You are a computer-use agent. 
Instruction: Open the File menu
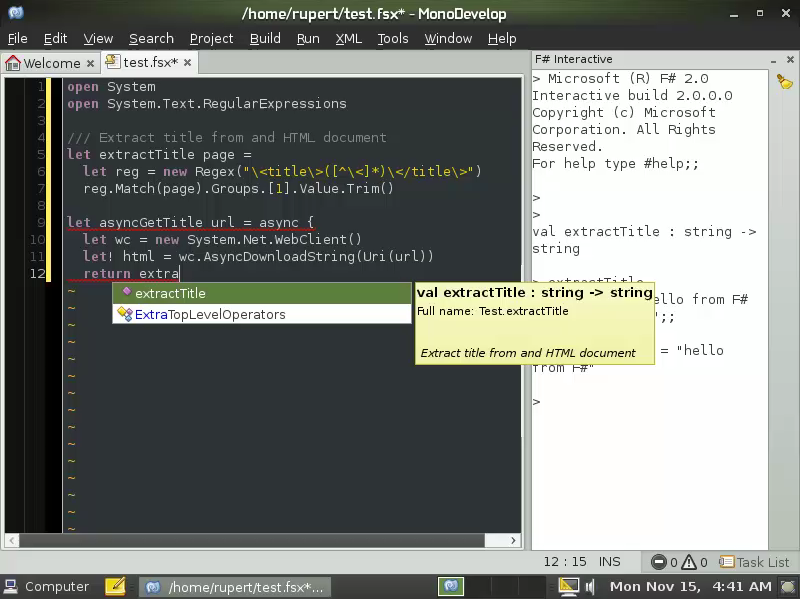tap(18, 38)
